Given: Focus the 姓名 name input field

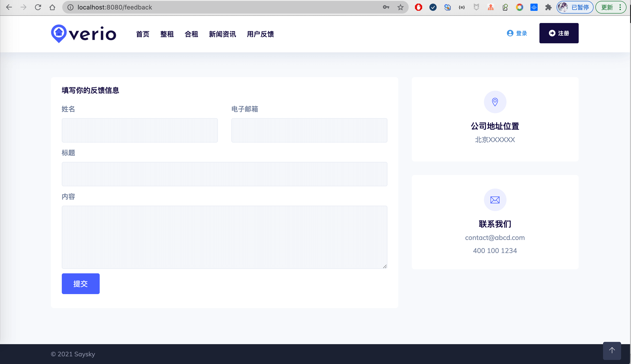Looking at the screenshot, I should [x=140, y=130].
